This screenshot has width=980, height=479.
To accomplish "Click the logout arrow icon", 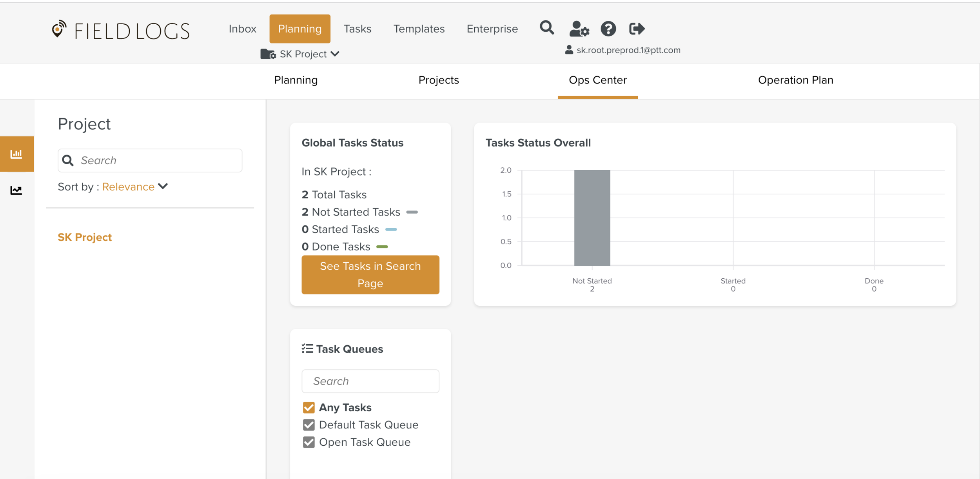I will [637, 29].
